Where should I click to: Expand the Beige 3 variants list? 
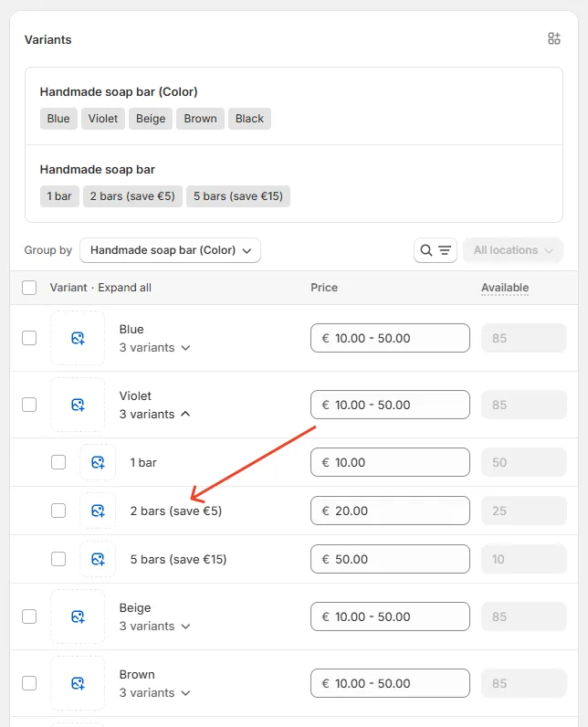[x=155, y=626]
